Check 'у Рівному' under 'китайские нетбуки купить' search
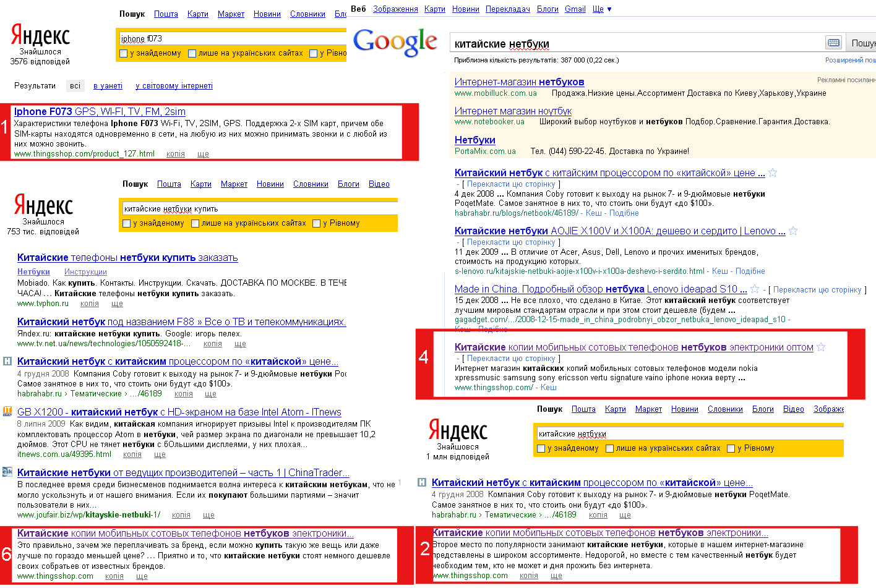876x588 pixels. coord(316,224)
